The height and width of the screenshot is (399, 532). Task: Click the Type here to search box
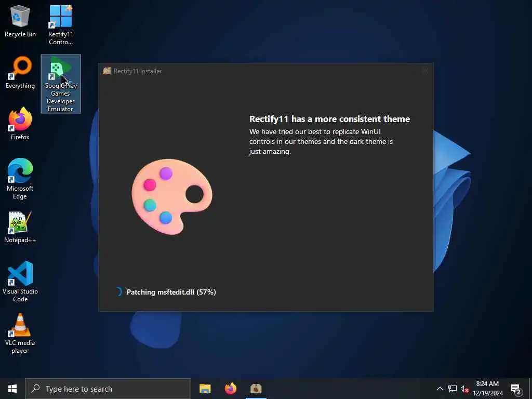108,389
